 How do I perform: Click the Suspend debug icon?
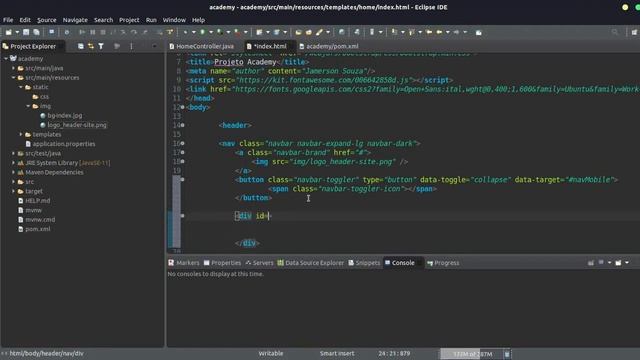click(93, 32)
